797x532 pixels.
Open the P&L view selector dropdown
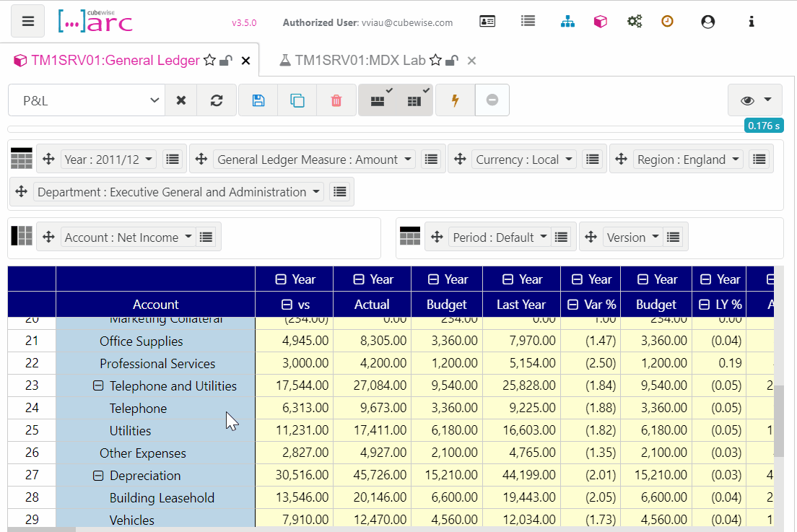click(x=87, y=100)
